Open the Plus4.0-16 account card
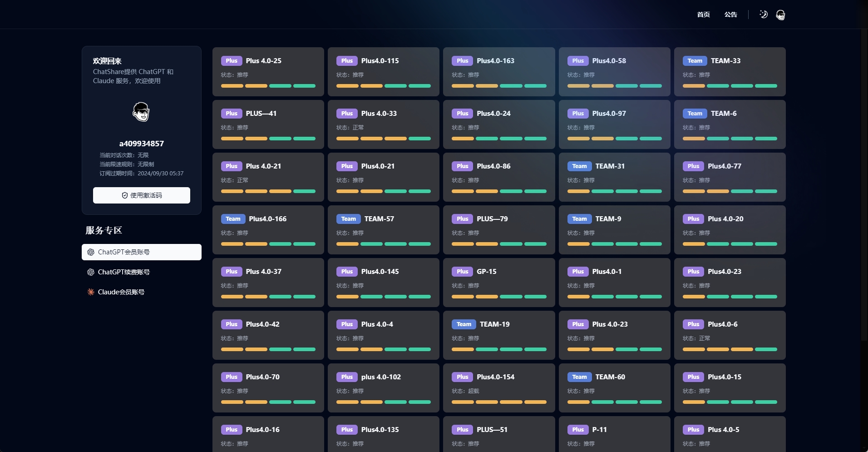 [x=268, y=434]
